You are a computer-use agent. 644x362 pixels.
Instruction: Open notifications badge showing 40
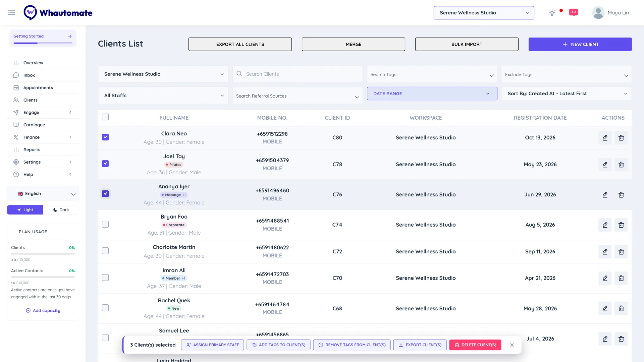point(574,12)
